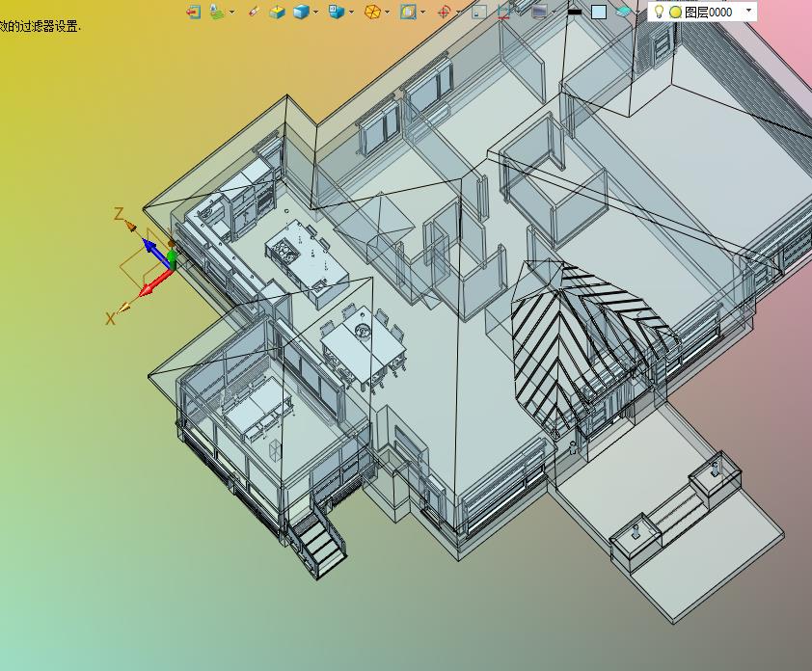Click the gray window panel icon
Screen dimensions: 812x671
(479, 12)
